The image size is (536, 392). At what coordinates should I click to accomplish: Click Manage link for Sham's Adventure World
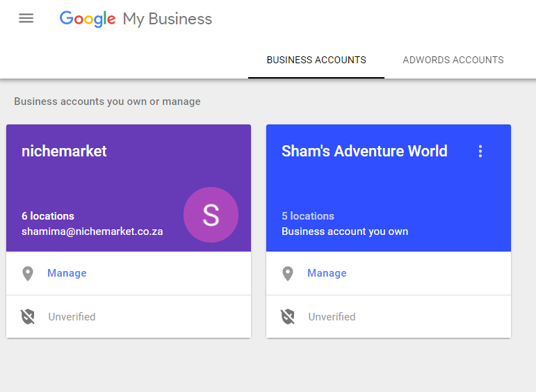click(327, 273)
